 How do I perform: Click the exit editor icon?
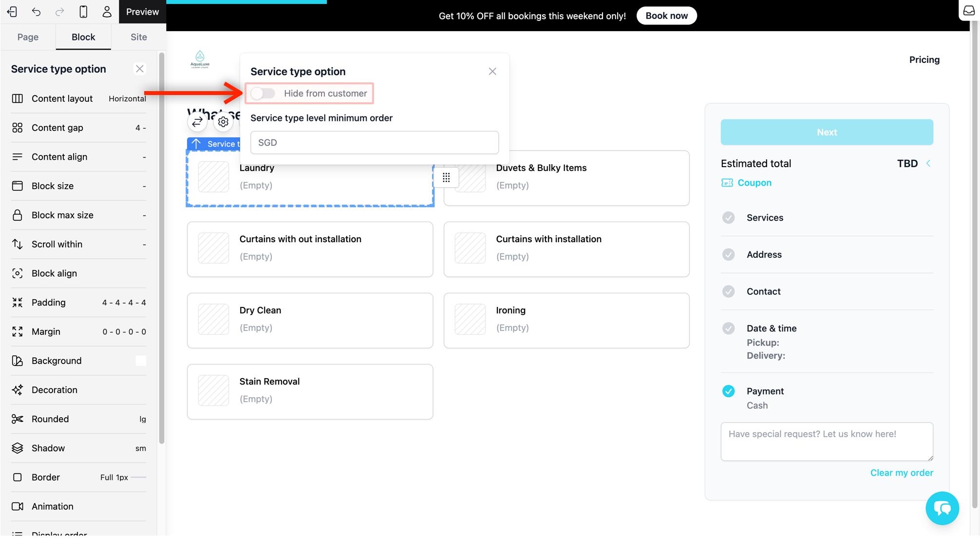pos(13,12)
